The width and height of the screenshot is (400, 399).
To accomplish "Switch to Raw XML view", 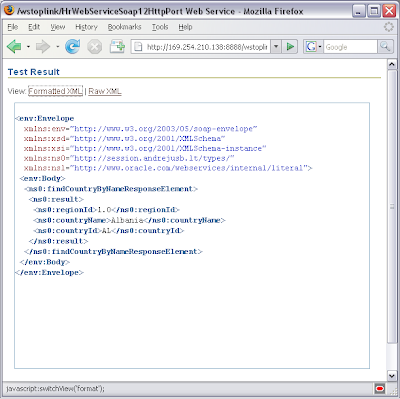I will coord(105,91).
